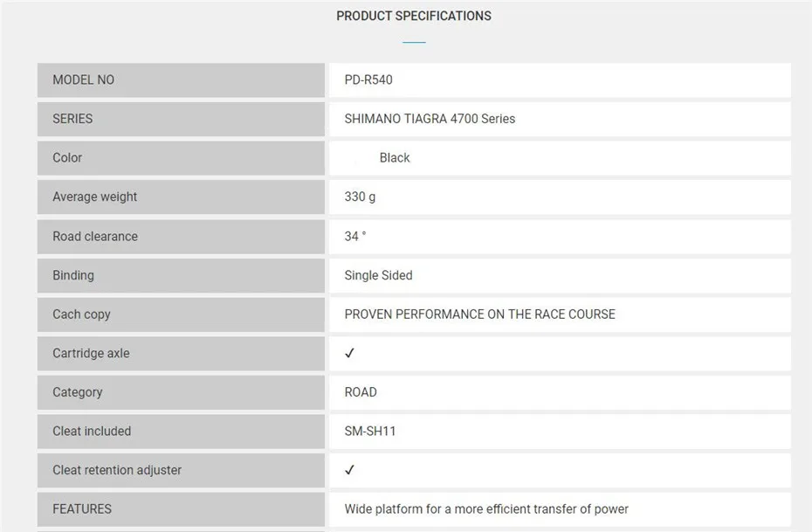The height and width of the screenshot is (532, 812).
Task: Click the Single Sided binding value
Action: coord(378,275)
